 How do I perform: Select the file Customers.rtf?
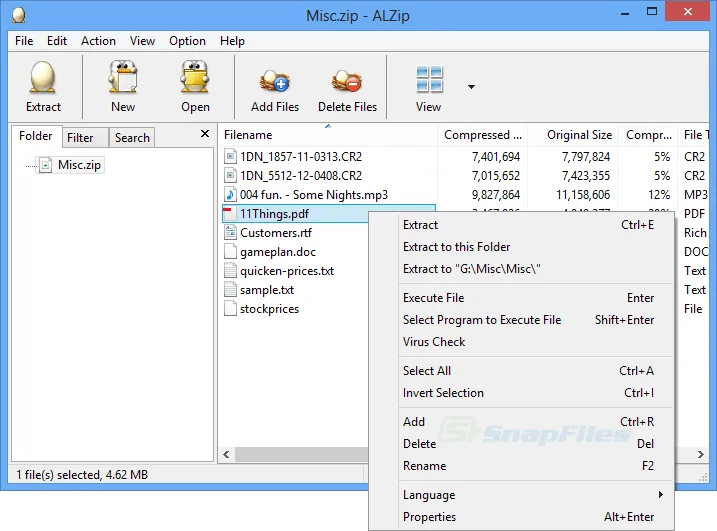click(x=276, y=233)
